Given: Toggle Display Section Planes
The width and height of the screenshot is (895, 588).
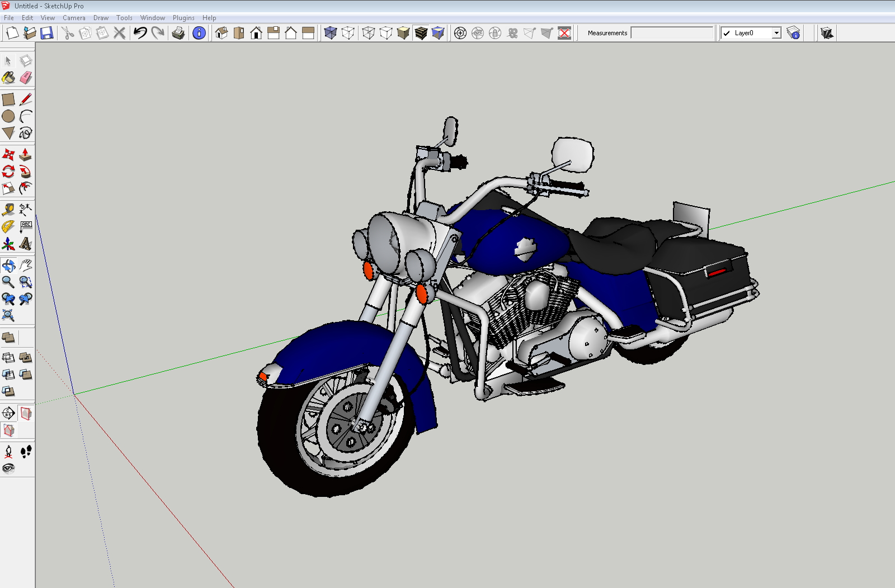Looking at the screenshot, I should (x=26, y=414).
